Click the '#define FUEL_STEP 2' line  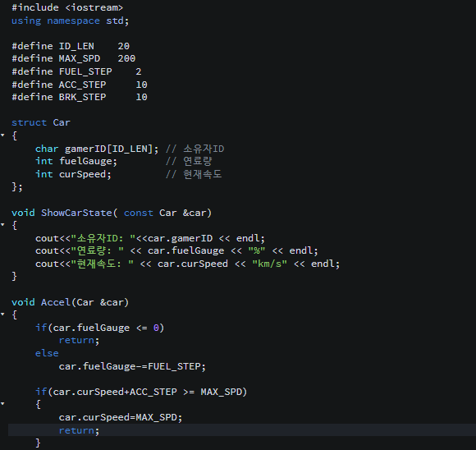coord(76,71)
